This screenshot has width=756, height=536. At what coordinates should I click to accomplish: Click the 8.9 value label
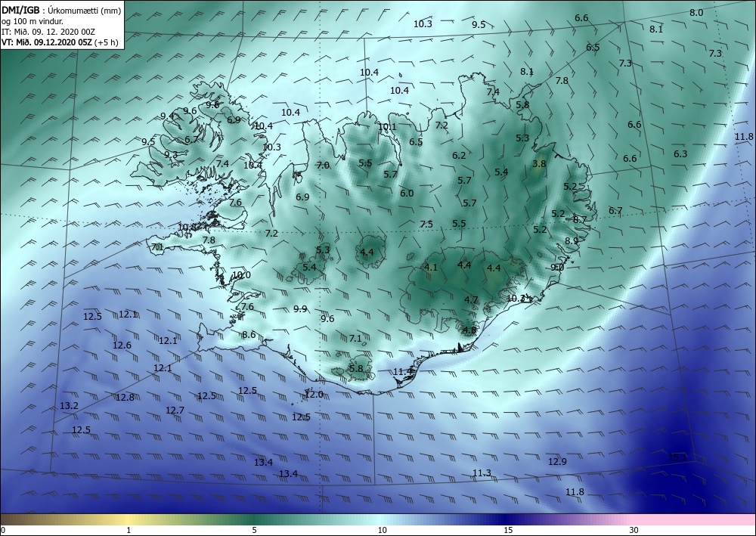tap(572, 241)
